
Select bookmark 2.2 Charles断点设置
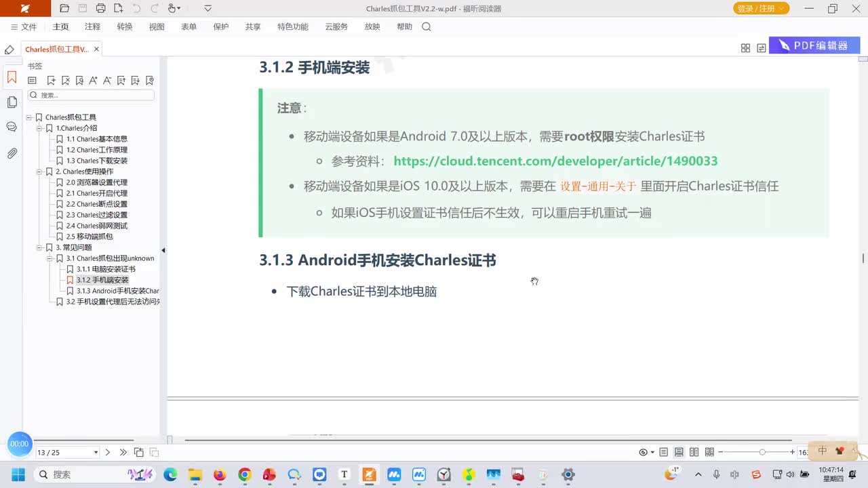[97, 204]
